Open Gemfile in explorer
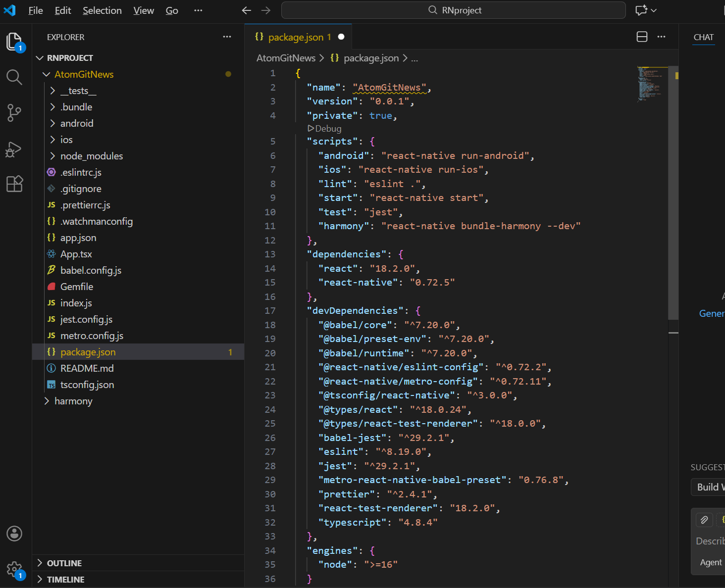 pyautogui.click(x=138, y=287)
